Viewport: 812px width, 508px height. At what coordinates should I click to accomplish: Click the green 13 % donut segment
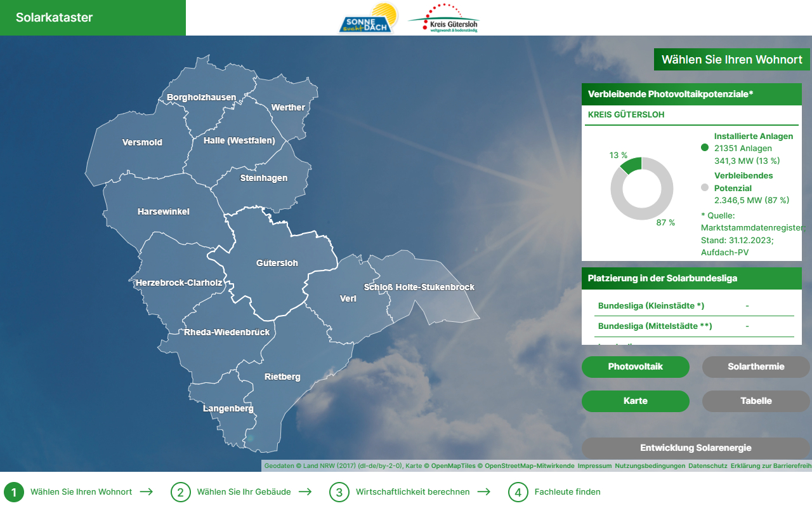pos(632,165)
